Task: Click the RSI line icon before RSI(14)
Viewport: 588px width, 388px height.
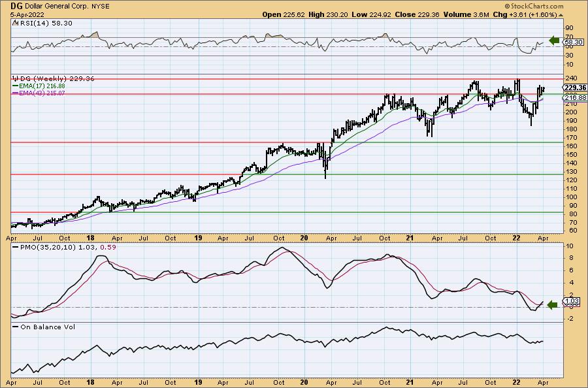Action: (15, 23)
